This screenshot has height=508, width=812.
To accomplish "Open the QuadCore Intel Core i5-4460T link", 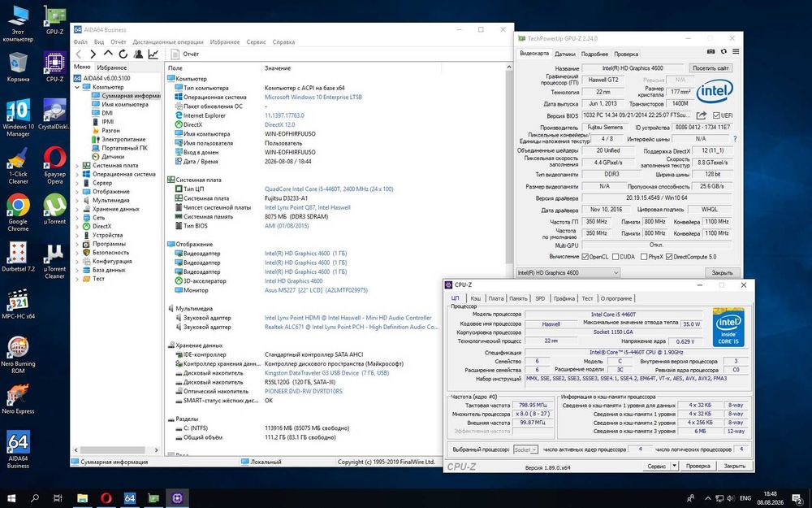I will tap(329, 189).
